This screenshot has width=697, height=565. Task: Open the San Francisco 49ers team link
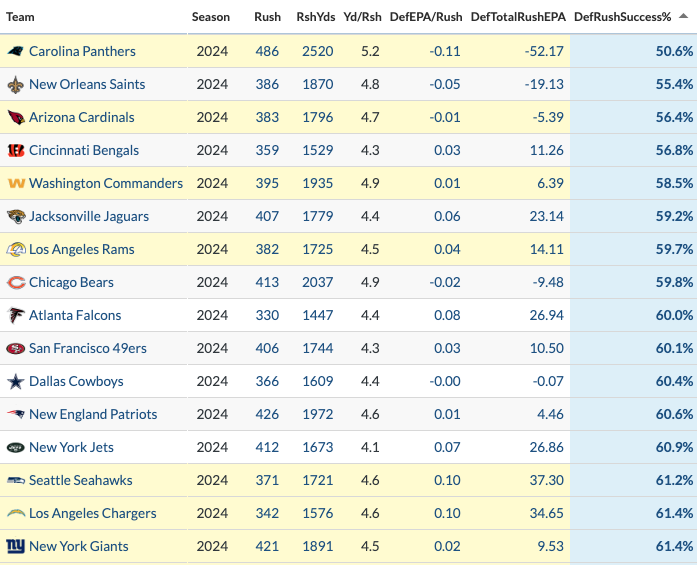(88, 349)
